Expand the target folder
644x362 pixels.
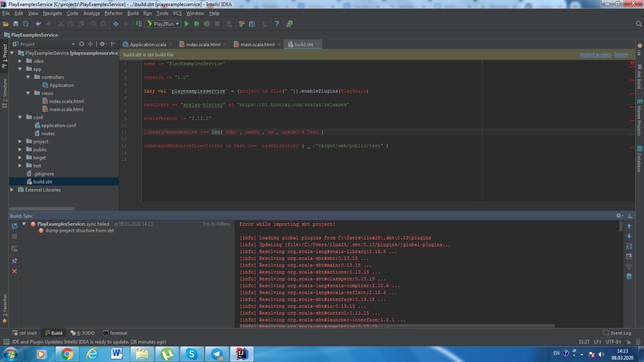click(21, 157)
